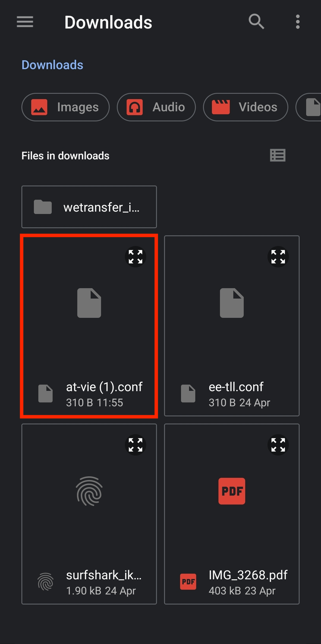
Task: Expand preview of ee-tll.conf
Action: click(x=278, y=257)
